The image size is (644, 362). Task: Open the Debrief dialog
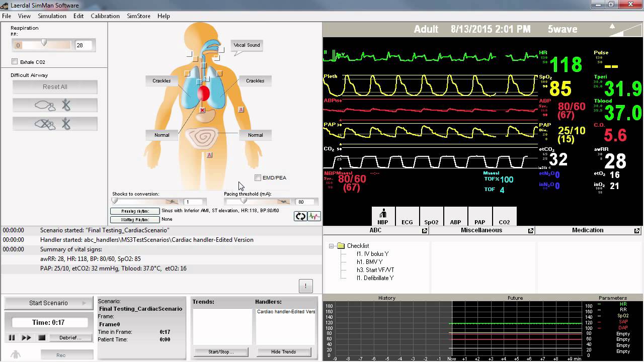pyautogui.click(x=70, y=338)
